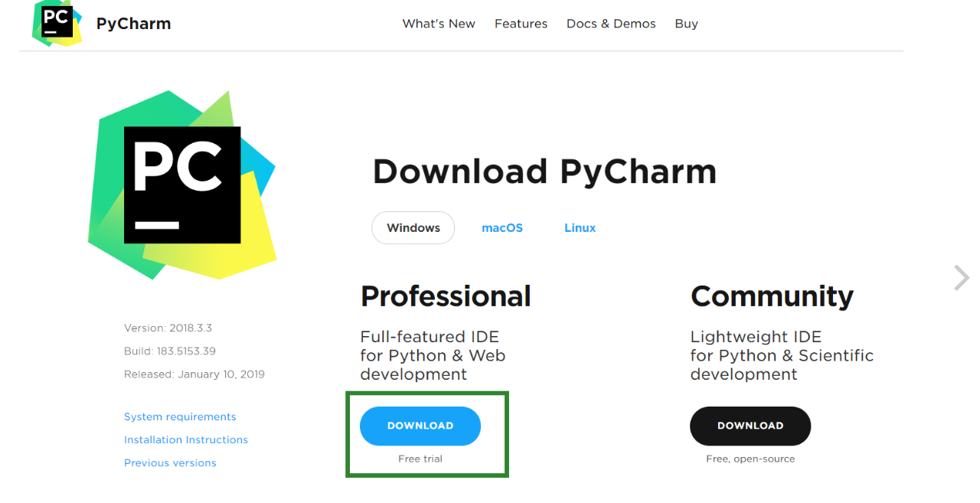Open What's New menu item

(439, 24)
